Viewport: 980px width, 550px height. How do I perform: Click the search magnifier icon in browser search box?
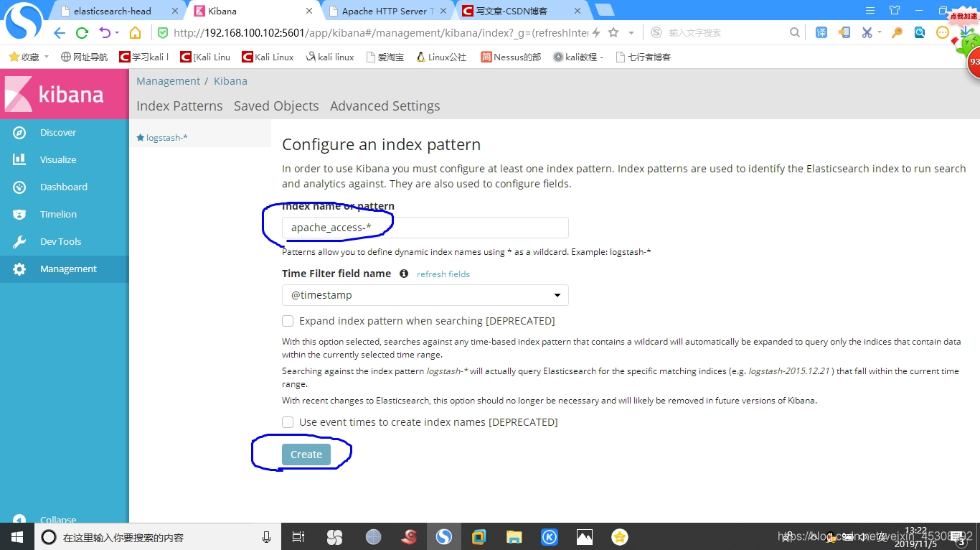point(794,32)
